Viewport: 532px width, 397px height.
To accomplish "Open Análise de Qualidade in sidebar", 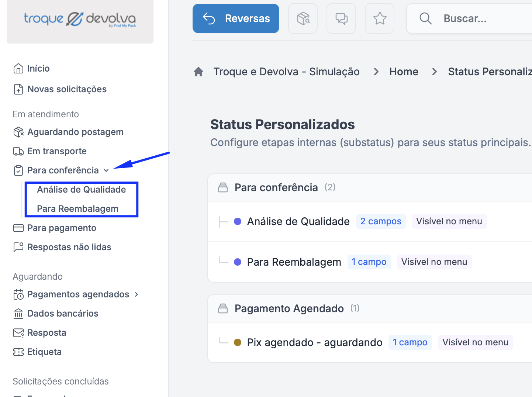I will [x=81, y=190].
